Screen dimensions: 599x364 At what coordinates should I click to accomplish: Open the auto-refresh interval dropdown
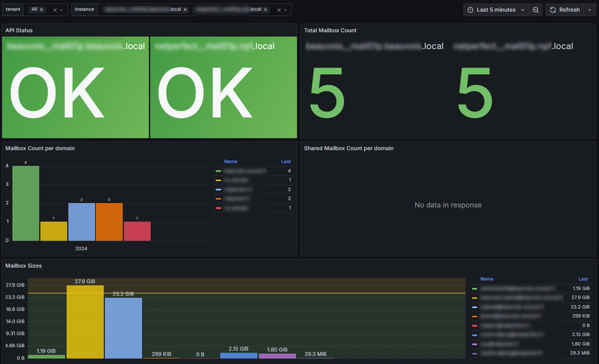coord(590,9)
